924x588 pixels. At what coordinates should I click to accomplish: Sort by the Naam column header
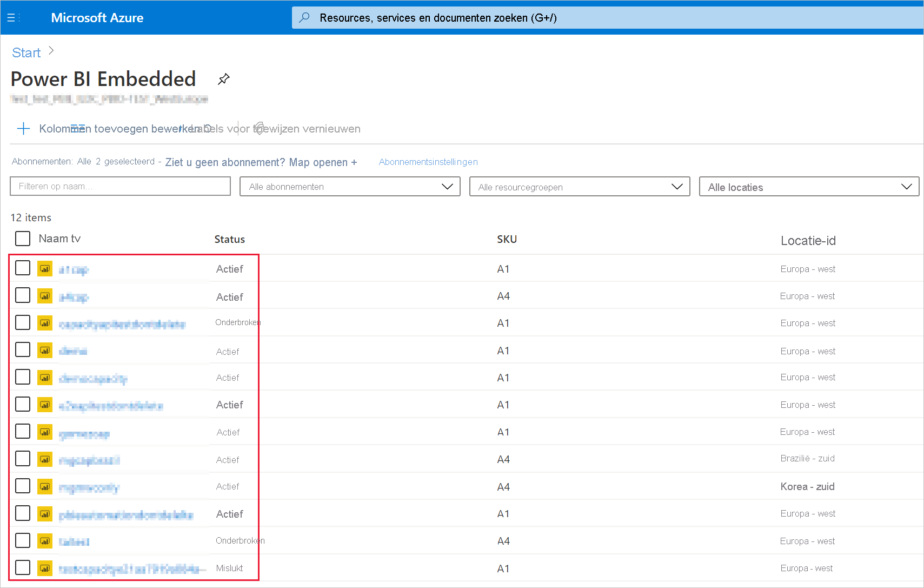pyautogui.click(x=59, y=239)
